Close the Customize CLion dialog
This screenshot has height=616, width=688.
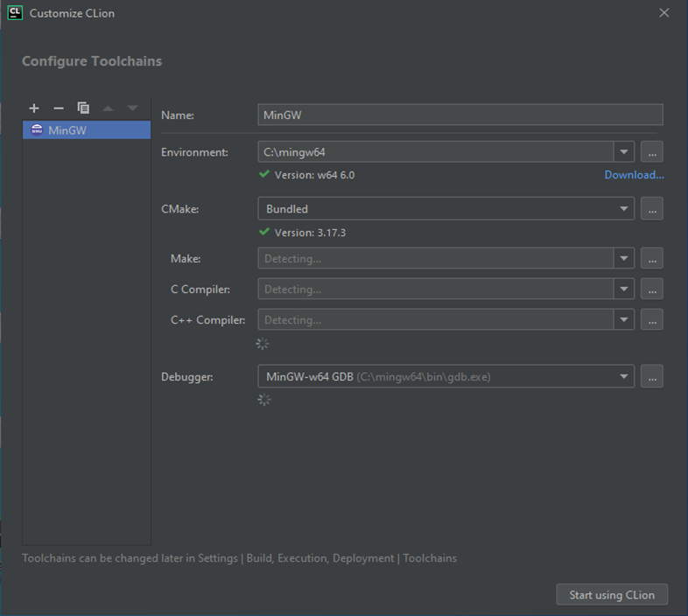pos(663,13)
